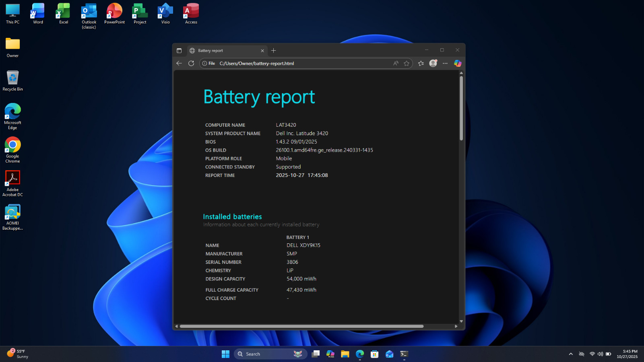Open a new tab in Edge
644x362 pixels.
(274, 51)
